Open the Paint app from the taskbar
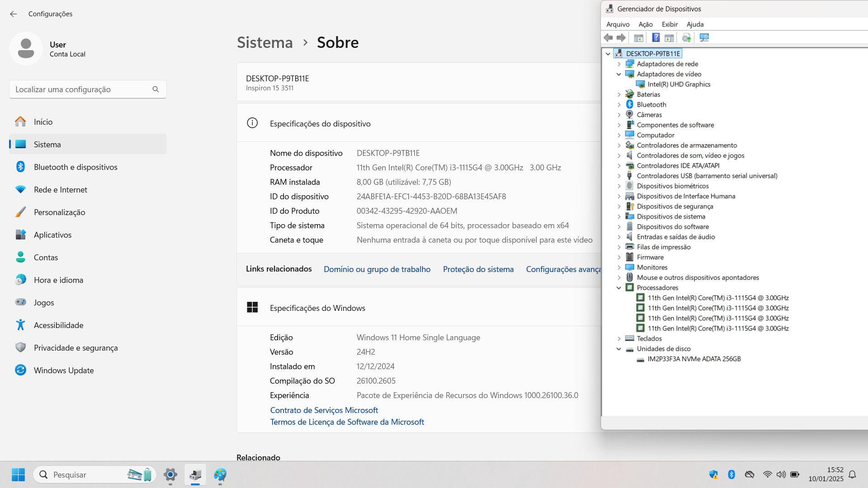868x488 pixels. pos(220,474)
